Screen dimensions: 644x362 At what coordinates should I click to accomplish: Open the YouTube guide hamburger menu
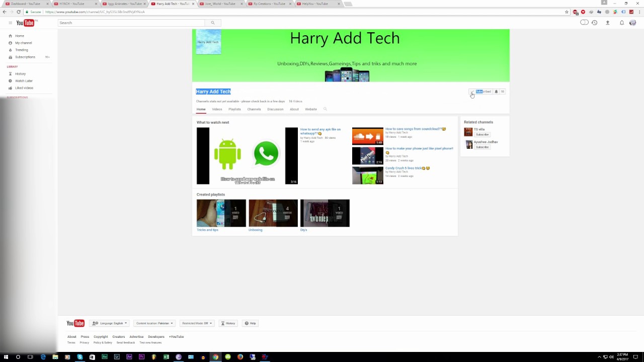click(10, 23)
